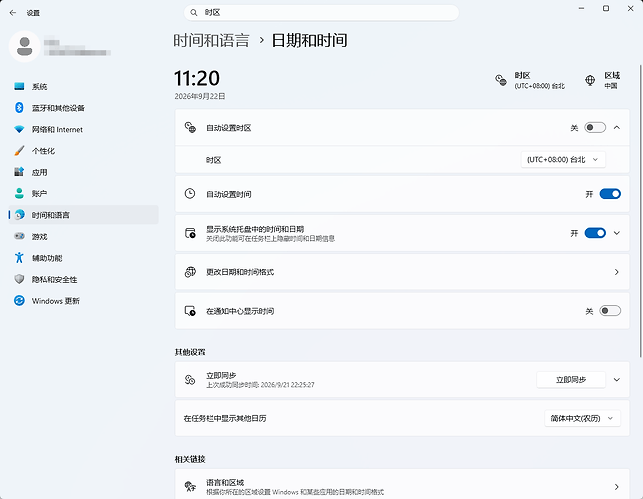The image size is (643, 499).
Task: Click 上次成功同步时间 text line
Action: (x=260, y=385)
